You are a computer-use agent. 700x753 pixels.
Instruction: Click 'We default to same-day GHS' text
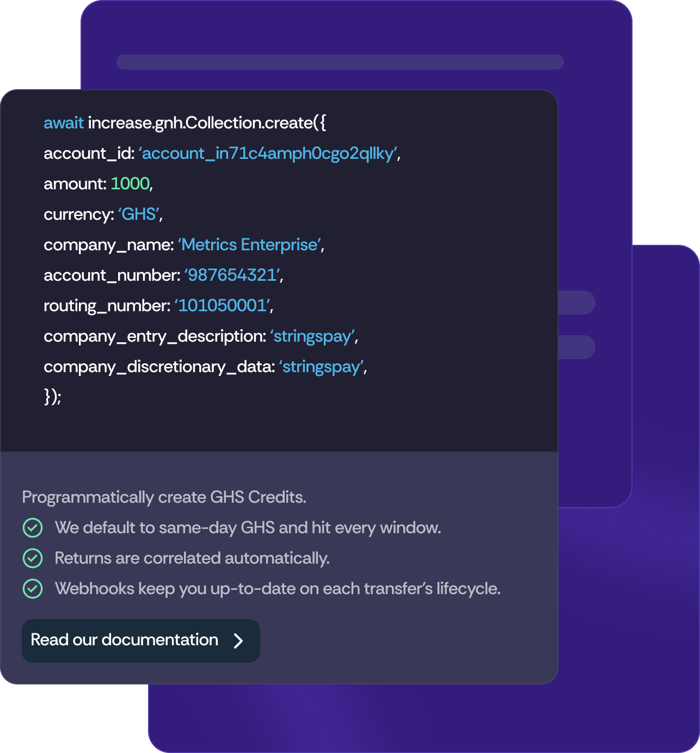click(x=248, y=528)
